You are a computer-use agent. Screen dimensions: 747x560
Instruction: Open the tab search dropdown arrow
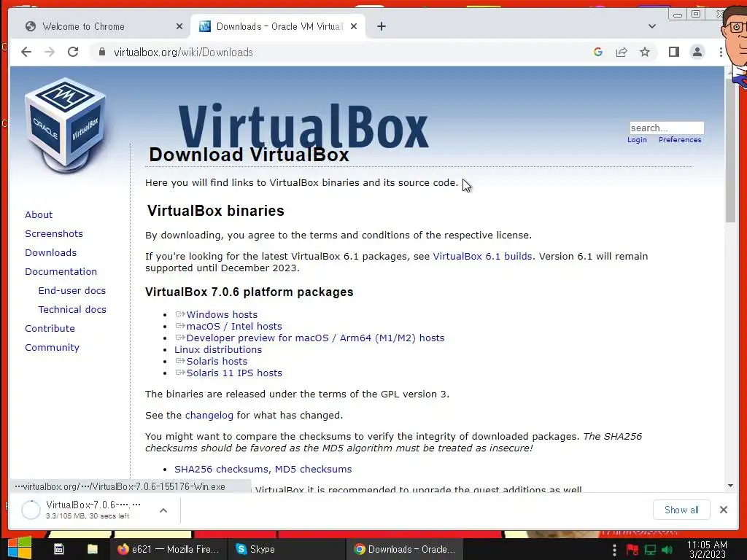[x=652, y=27]
